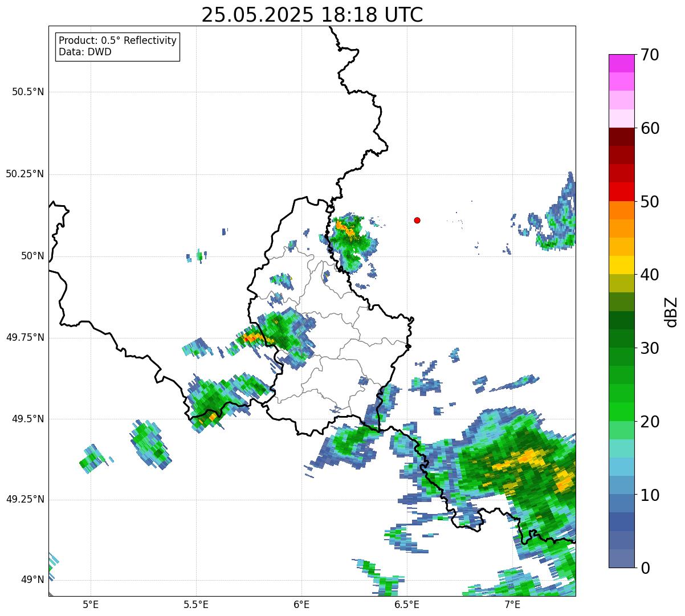The image size is (685, 616).
Task: Click the 5.5°E longitude label
Action: (196, 604)
